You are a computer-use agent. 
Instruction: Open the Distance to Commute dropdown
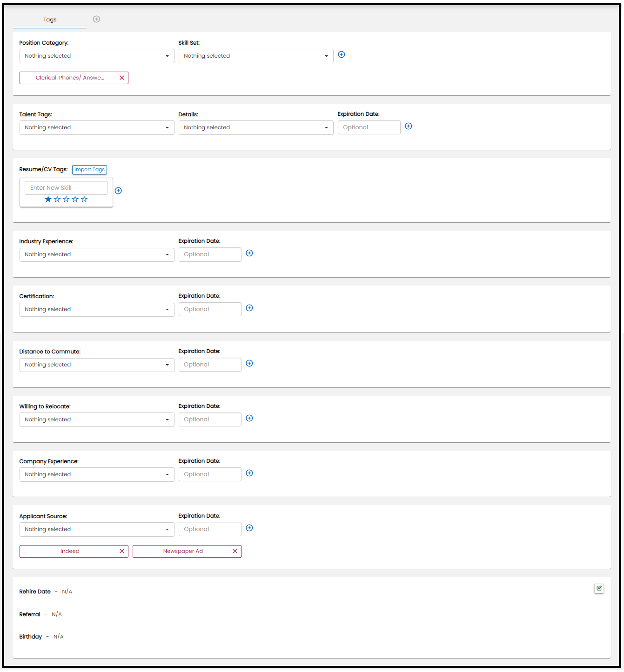click(x=97, y=365)
